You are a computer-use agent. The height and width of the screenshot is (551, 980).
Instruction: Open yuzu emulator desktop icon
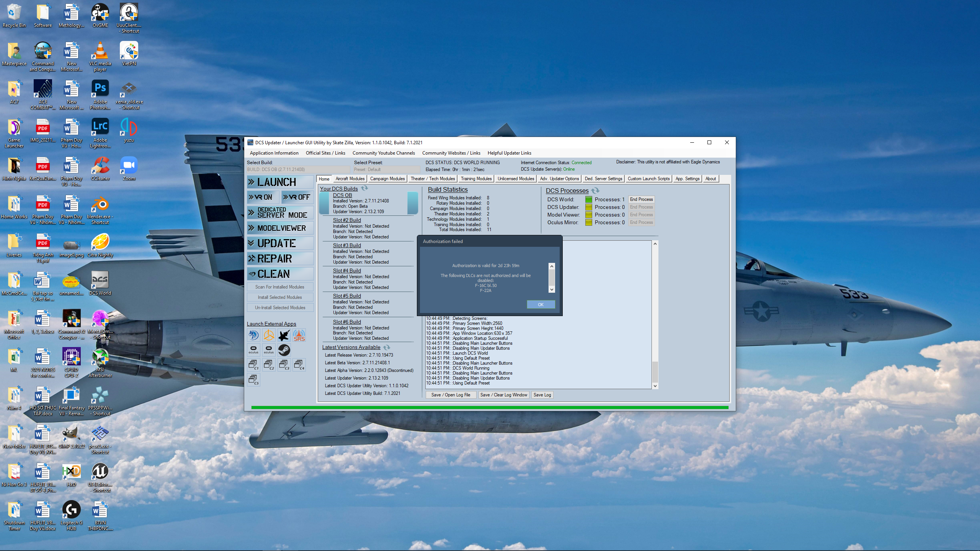129,130
